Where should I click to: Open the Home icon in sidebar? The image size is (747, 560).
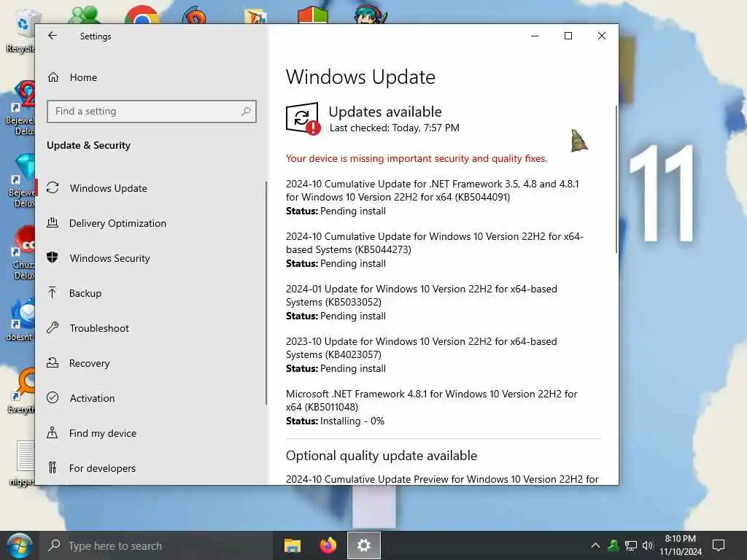coord(53,77)
